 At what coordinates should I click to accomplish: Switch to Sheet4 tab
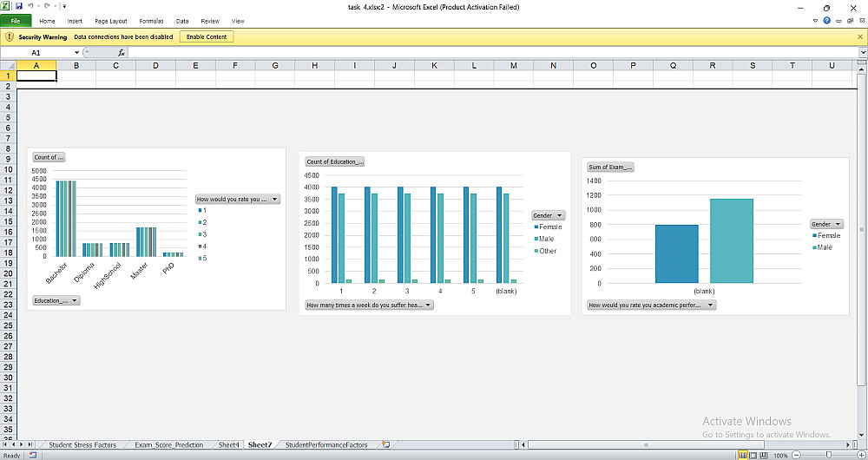point(228,444)
